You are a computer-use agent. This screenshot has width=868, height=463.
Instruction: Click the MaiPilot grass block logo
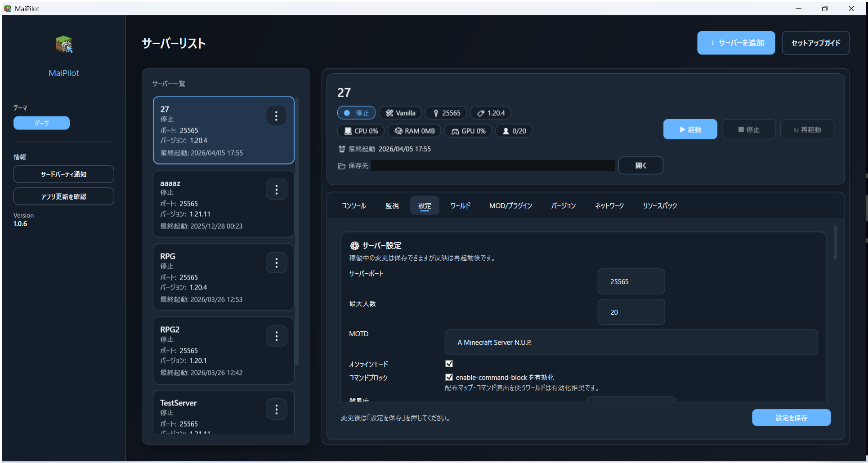tap(63, 44)
